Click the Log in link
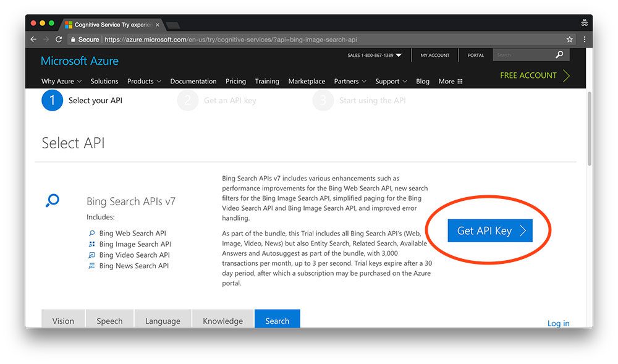Viewport: 618px width, 364px height. coord(558,323)
